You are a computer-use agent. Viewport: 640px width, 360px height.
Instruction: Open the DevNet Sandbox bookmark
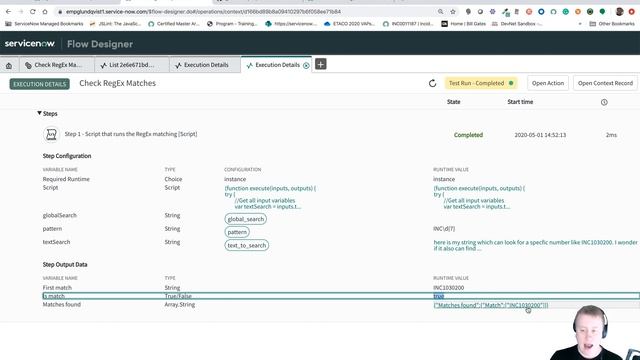[518, 24]
